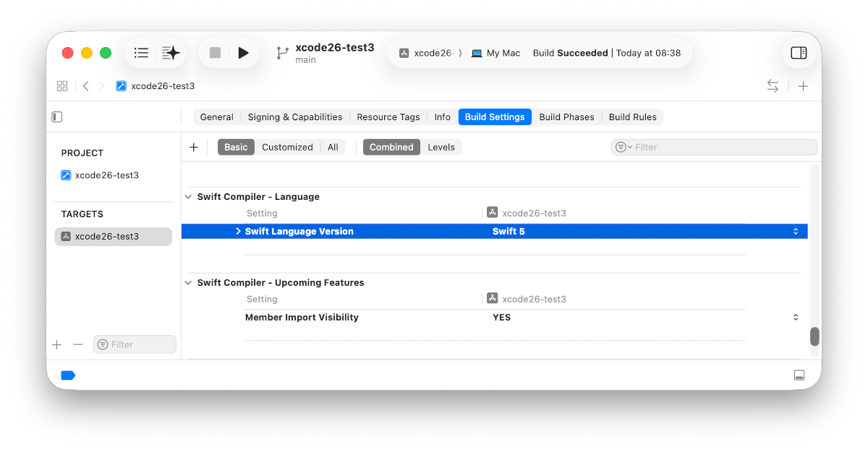Open the Signing & Capabilities tab

coord(295,117)
